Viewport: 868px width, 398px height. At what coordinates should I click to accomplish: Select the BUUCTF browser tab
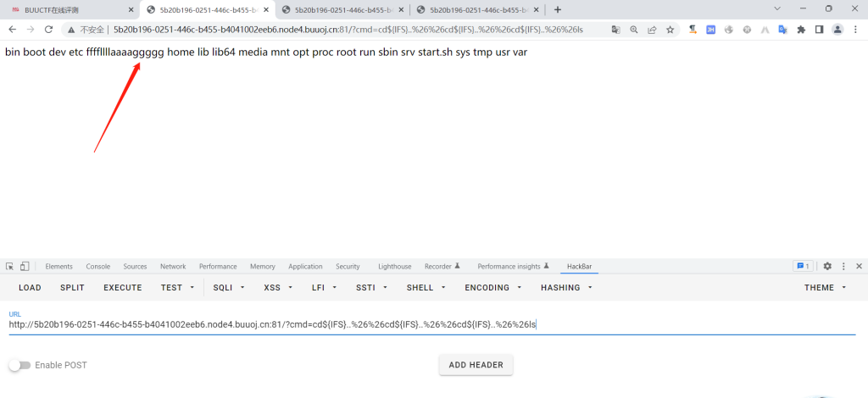pyautogui.click(x=68, y=9)
